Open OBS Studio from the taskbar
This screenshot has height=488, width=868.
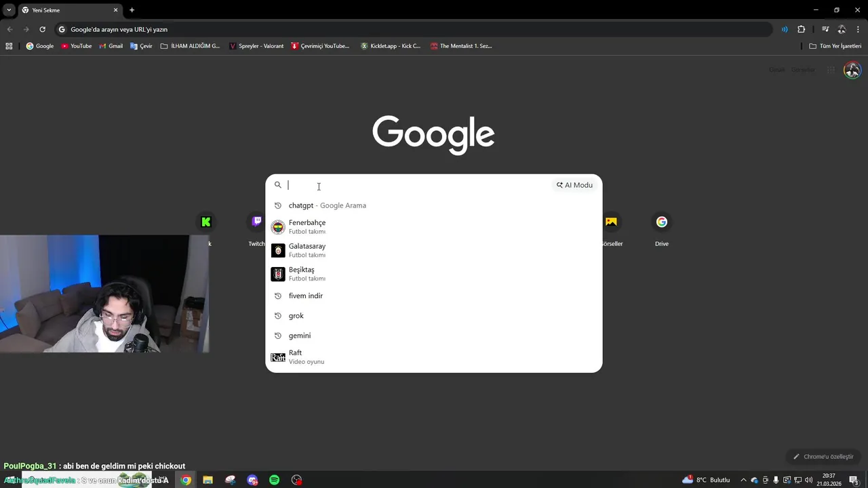[296, 480]
